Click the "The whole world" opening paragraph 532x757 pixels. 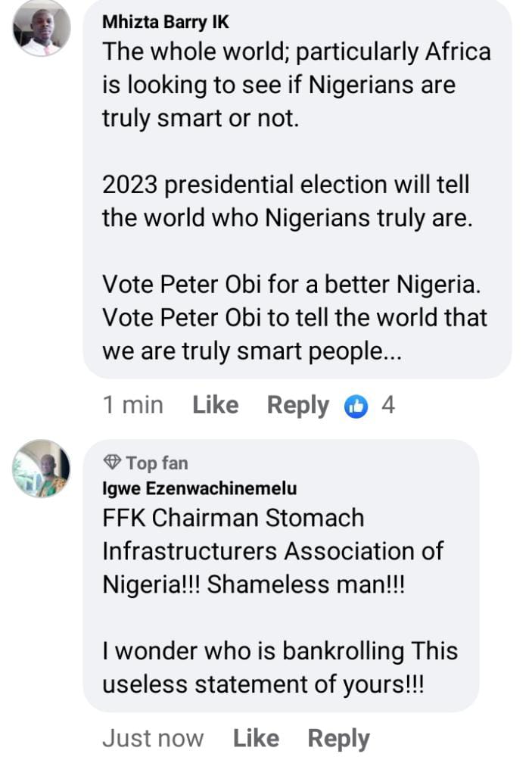(x=296, y=85)
